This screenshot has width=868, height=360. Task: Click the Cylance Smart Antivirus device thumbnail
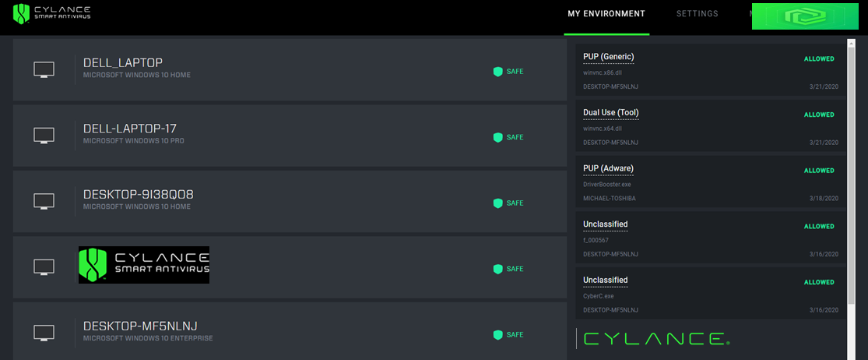pyautogui.click(x=144, y=265)
